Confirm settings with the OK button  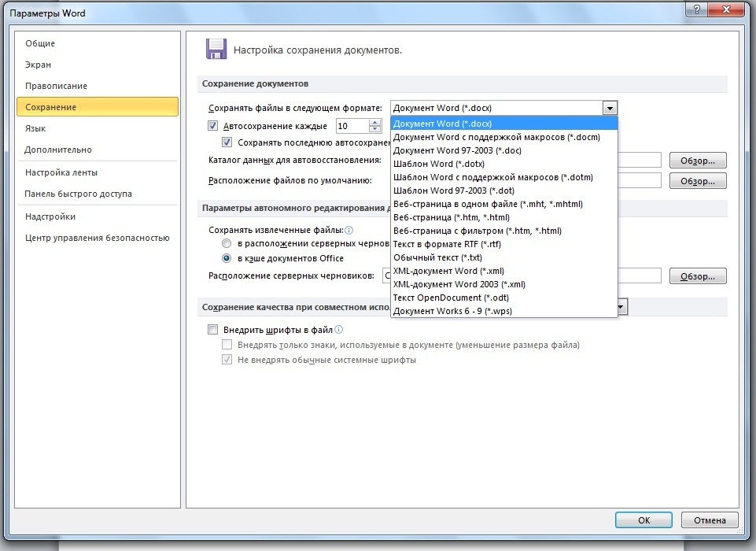pyautogui.click(x=644, y=520)
